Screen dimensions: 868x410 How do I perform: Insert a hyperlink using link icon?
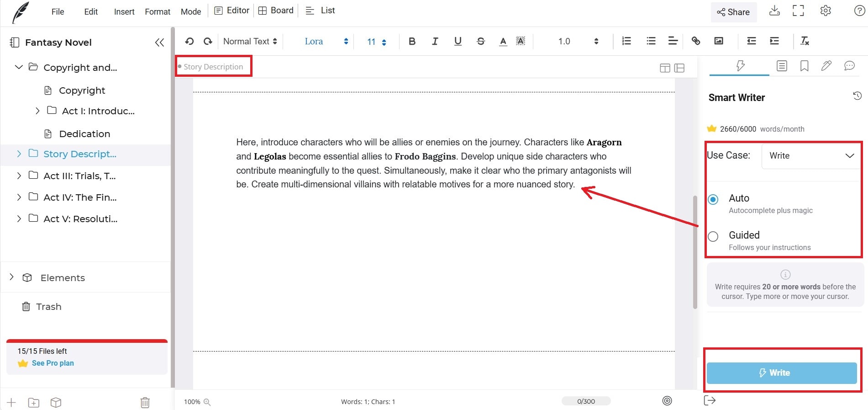(x=696, y=41)
